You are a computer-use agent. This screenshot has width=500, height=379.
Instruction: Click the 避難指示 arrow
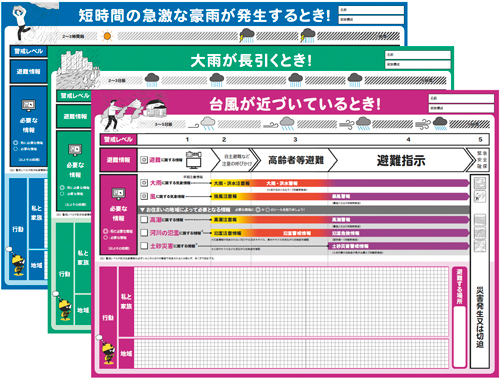(401, 160)
